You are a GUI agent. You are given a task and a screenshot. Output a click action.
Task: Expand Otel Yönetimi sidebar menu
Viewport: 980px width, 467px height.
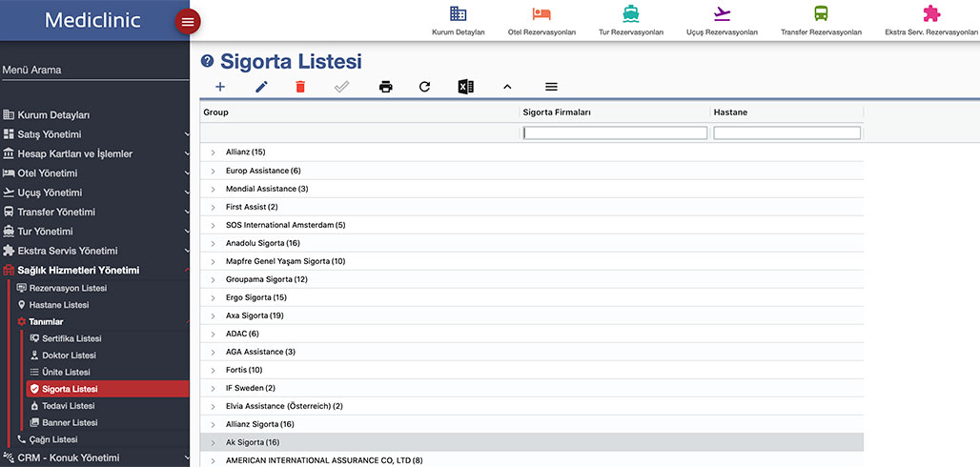pos(94,173)
